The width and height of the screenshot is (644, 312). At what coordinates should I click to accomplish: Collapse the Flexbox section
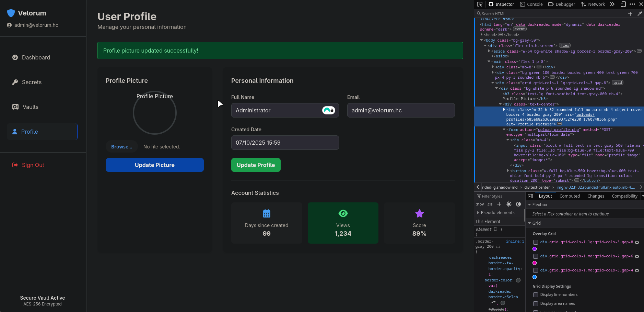(x=529, y=205)
